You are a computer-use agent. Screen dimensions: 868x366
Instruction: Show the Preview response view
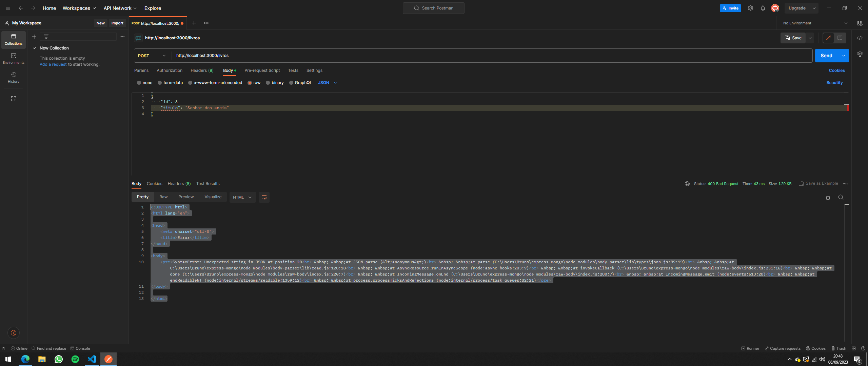[186, 197]
